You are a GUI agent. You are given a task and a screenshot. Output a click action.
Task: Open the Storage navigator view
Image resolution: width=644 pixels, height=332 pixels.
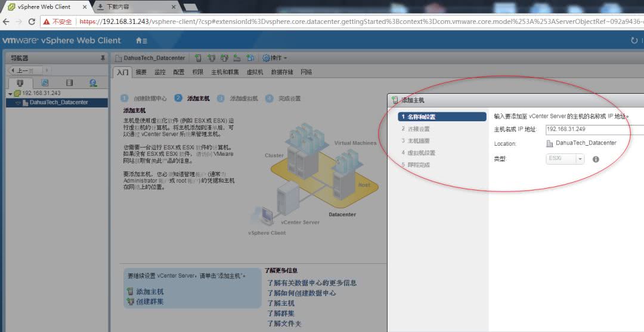coord(69,83)
